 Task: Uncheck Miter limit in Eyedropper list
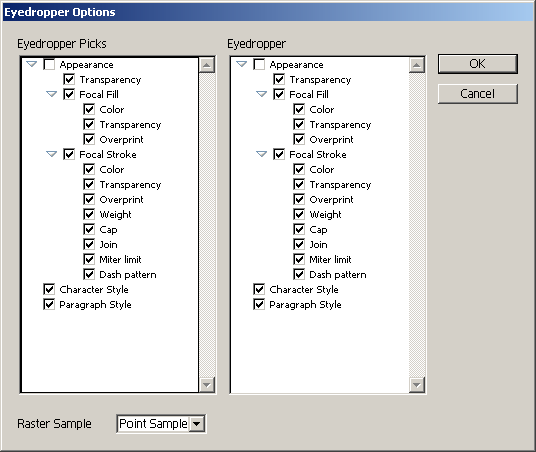tap(299, 259)
